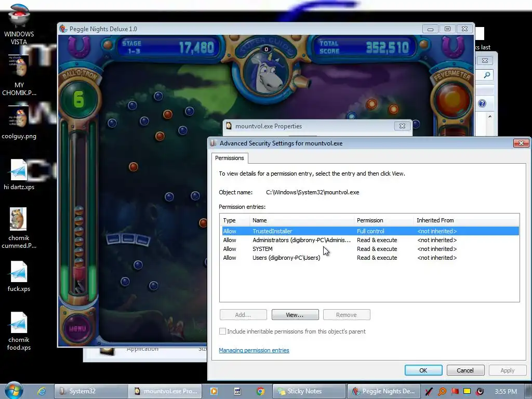
Task: Click Advanced Security Settings title shield icon
Action: pyautogui.click(x=213, y=143)
